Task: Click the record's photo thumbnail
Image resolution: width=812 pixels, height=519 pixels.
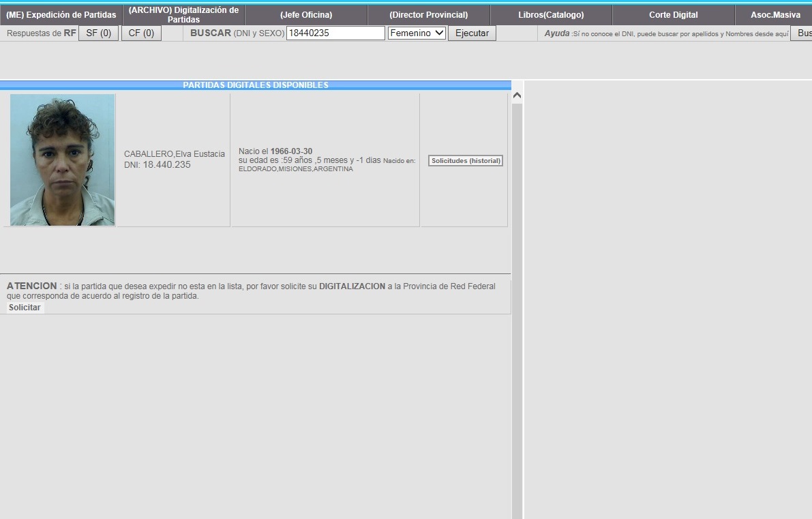Action: (x=63, y=160)
